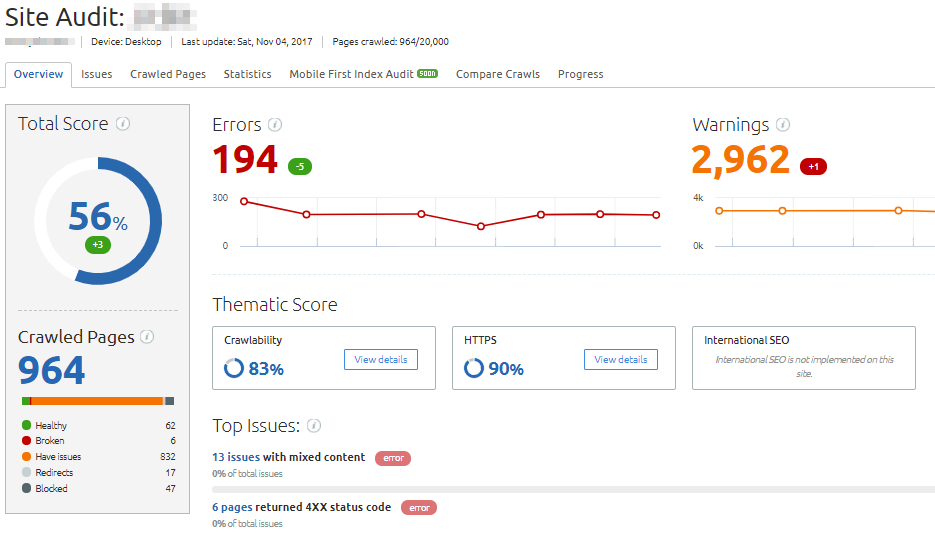This screenshot has width=935, height=533.
Task: Switch to the Crawled Pages tab
Action: tap(168, 74)
